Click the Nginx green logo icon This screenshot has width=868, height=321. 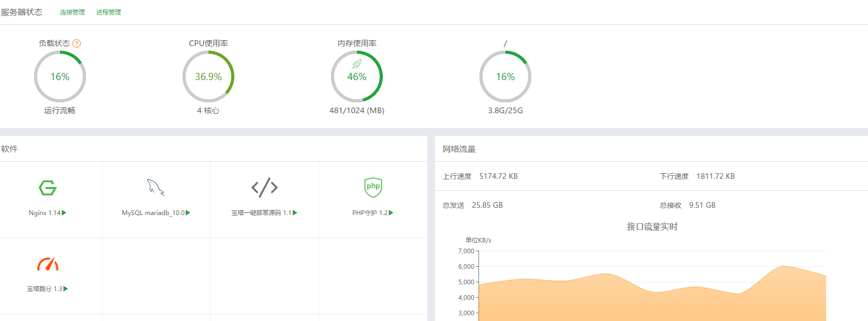point(48,188)
